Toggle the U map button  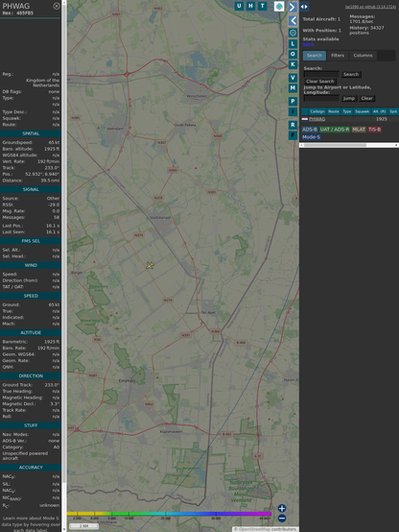coord(239,6)
